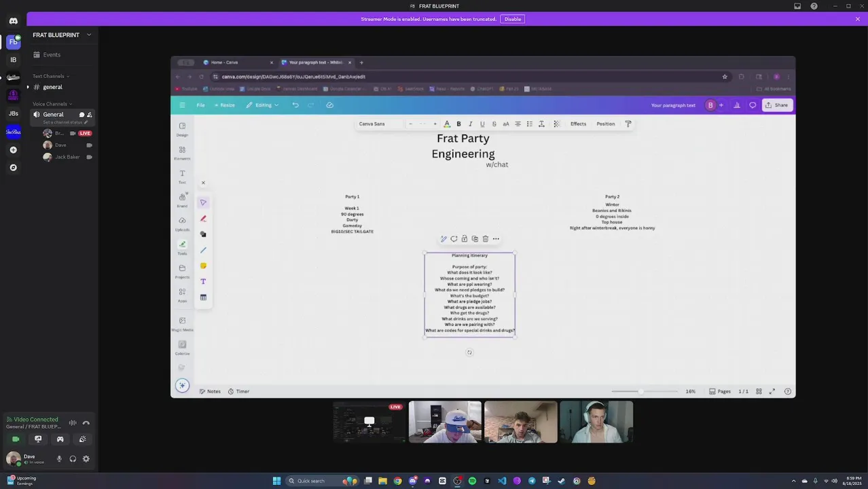868x489 pixels.
Task: Switch to Home - Canva browser tab
Action: [238, 62]
